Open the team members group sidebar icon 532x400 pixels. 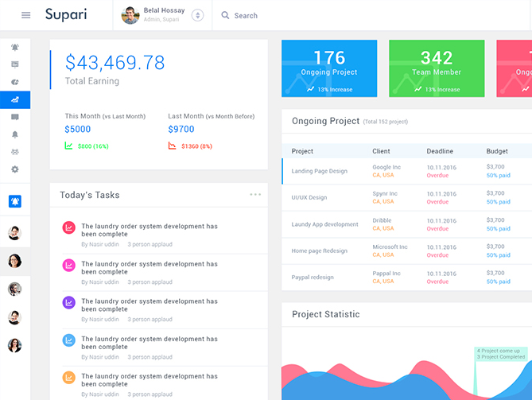click(15, 152)
